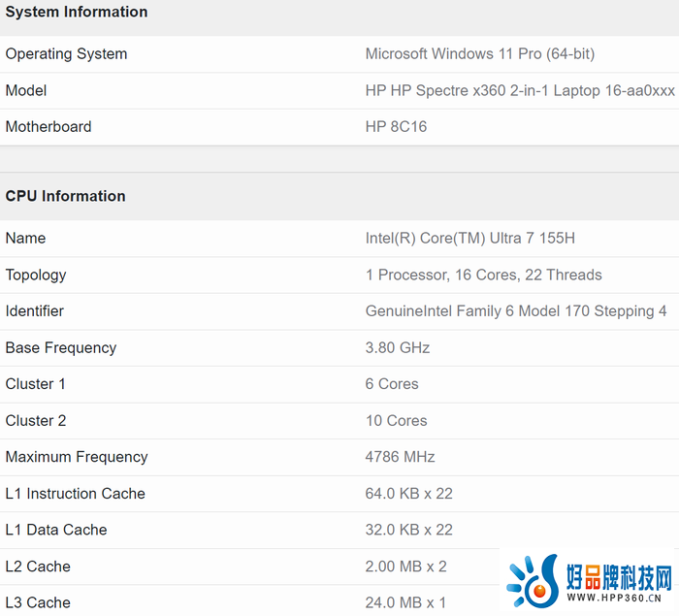Click the 'Operating System' label
The image size is (679, 616).
click(66, 54)
